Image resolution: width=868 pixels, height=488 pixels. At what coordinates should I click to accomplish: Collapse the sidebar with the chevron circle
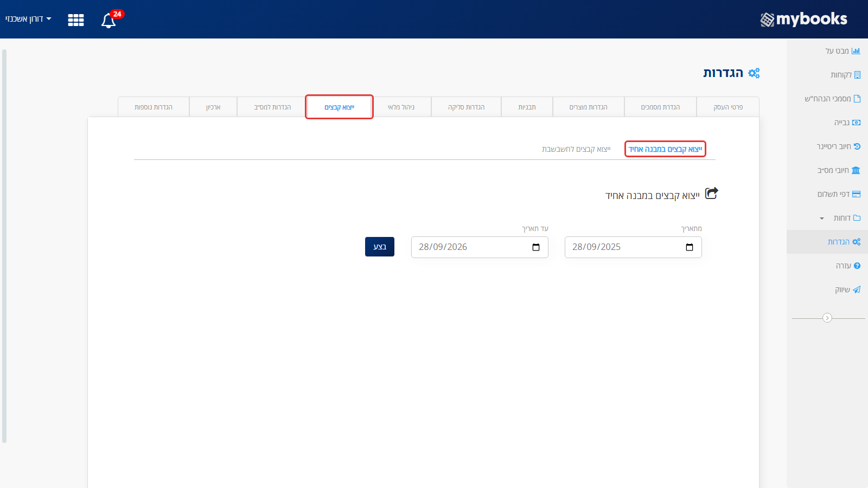(827, 318)
